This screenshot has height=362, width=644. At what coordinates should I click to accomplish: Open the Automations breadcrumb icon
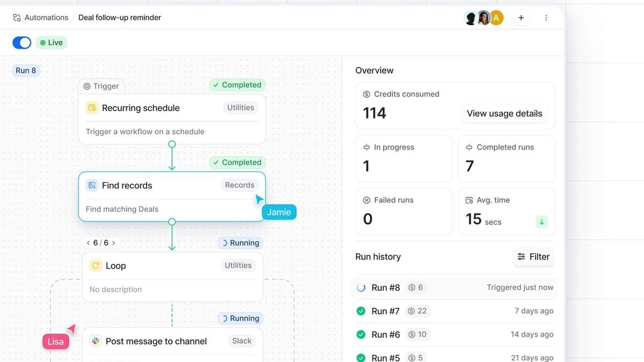[x=17, y=18]
